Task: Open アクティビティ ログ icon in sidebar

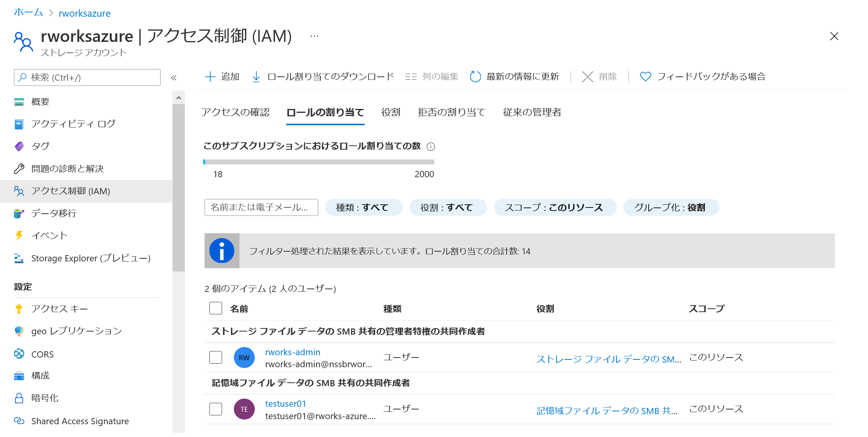Action: [19, 124]
